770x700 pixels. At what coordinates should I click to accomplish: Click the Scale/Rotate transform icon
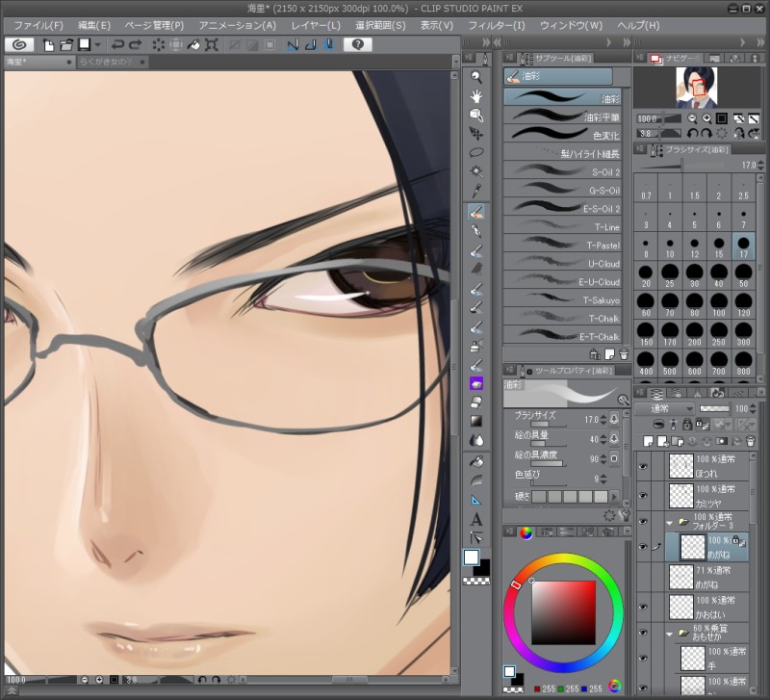(x=212, y=44)
